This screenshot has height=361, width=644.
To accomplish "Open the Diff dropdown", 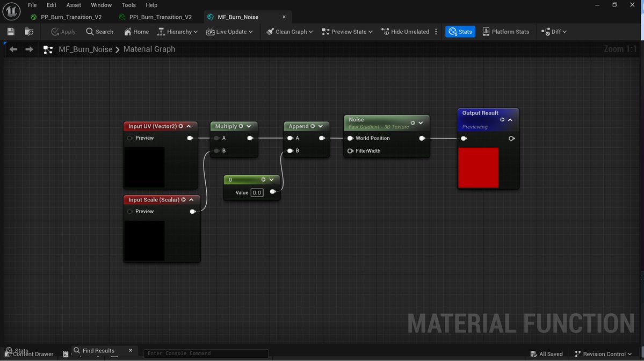I will tap(554, 32).
